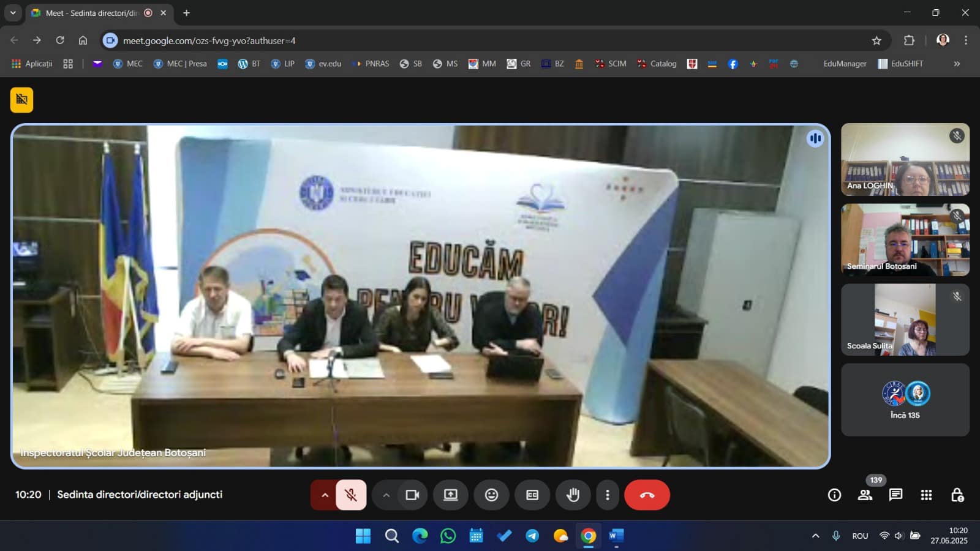The height and width of the screenshot is (551, 980).
Task: Open the EduManager bookmark
Action: point(845,64)
